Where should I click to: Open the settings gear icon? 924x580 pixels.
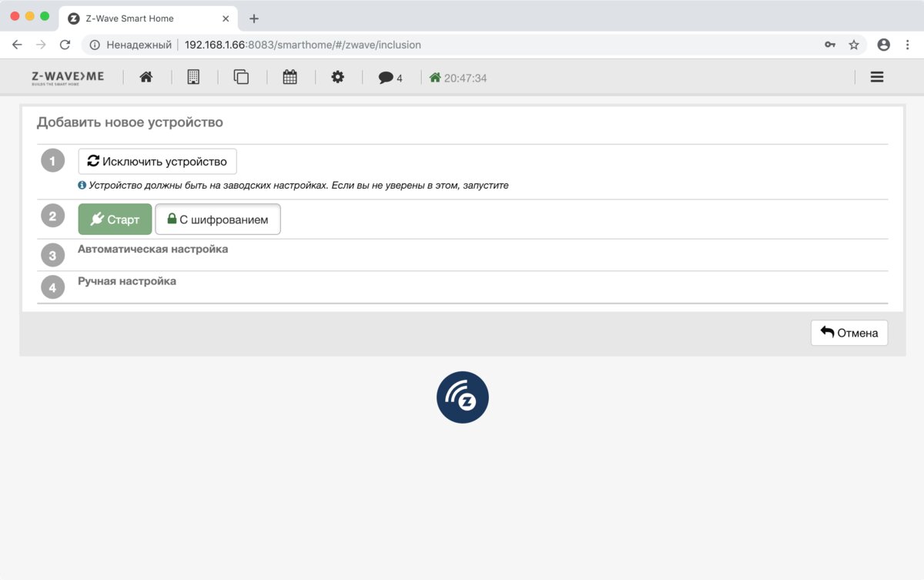click(x=337, y=77)
